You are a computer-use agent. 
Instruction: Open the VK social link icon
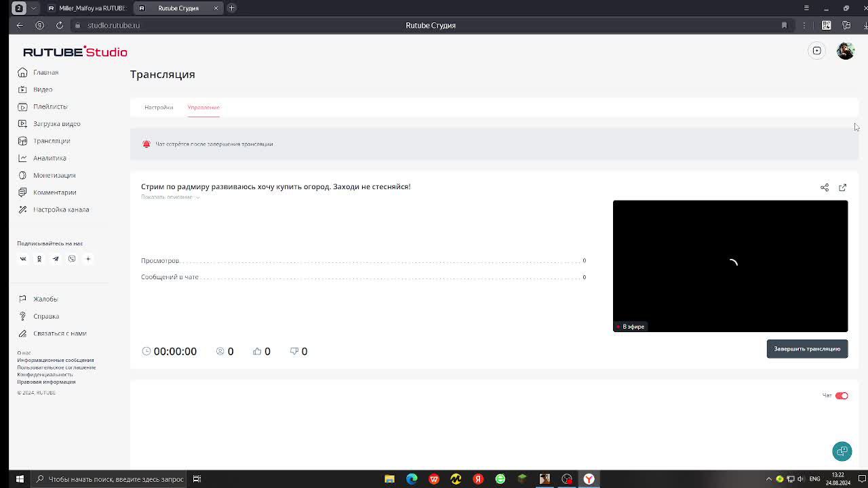(x=23, y=259)
